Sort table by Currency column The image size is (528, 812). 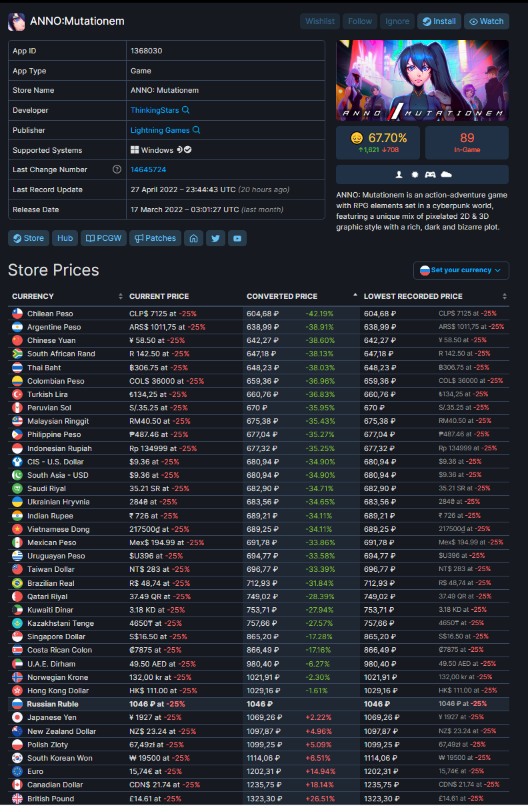[x=67, y=296]
